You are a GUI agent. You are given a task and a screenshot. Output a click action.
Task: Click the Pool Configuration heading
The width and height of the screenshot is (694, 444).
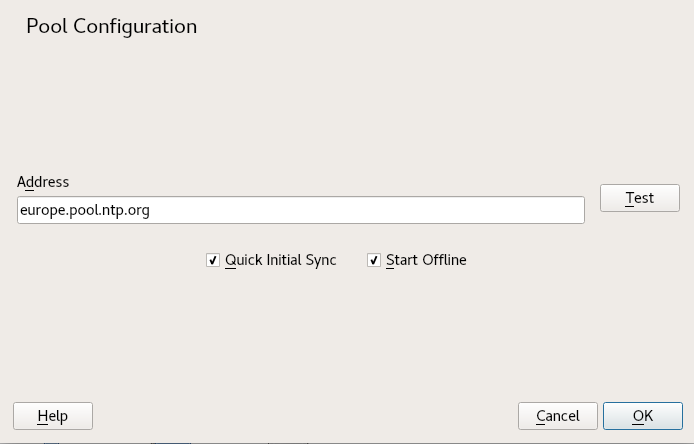111,27
